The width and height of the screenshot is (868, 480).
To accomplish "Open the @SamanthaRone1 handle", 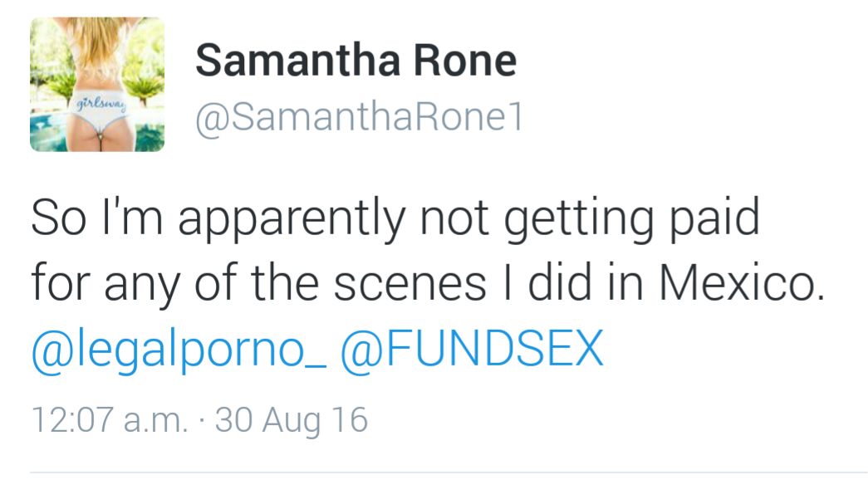I will click(x=359, y=119).
